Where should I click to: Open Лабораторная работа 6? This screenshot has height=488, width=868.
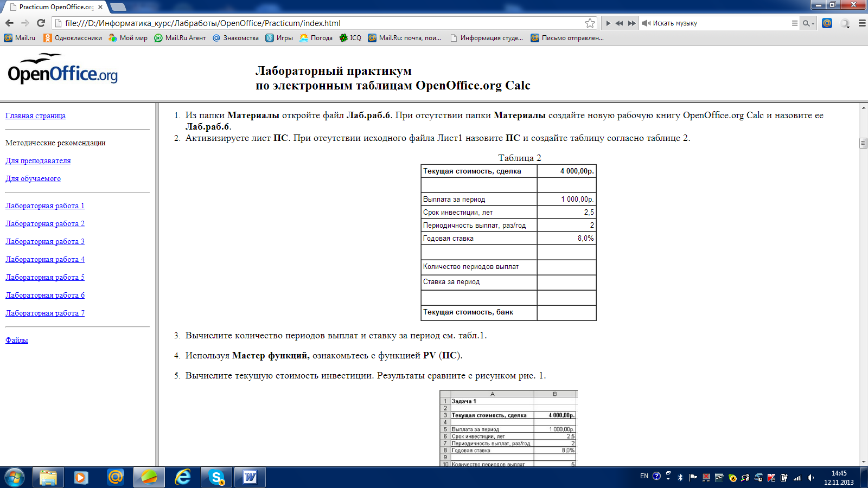point(45,295)
